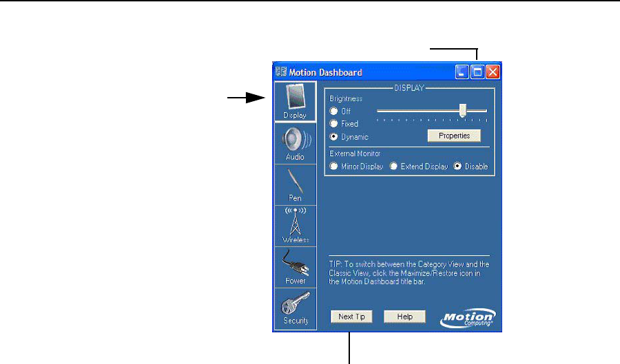Open the Audio speaker category
Image resolution: width=620 pixels, height=364 pixels.
(x=295, y=143)
